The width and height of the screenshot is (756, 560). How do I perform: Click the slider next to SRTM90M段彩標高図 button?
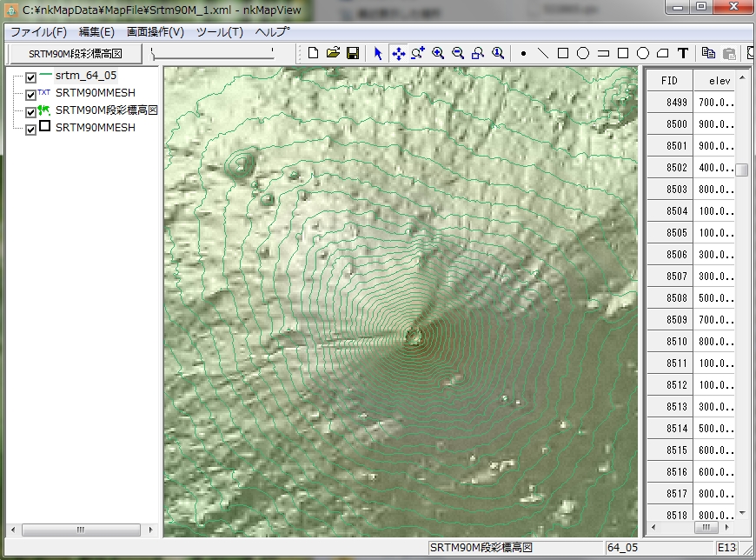[213, 54]
